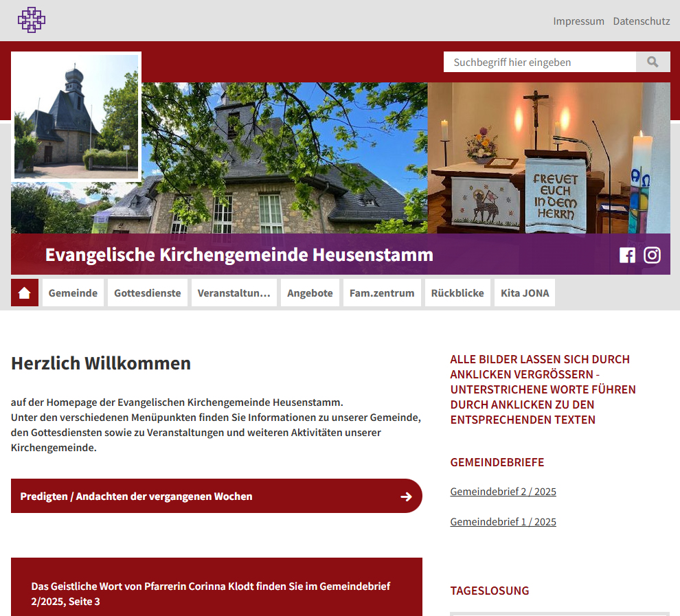Focus the Suchbegriff search field
The width and height of the screenshot is (680, 616).
coord(539,62)
